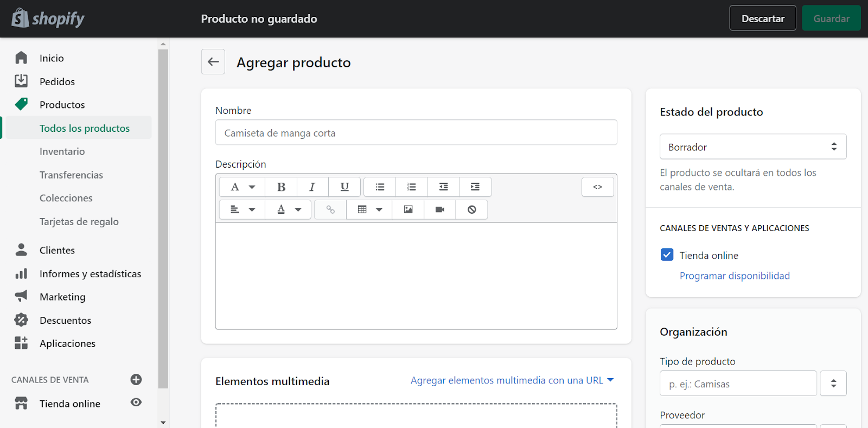The image size is (868, 428).
Task: Click the Marketing megaphone icon
Action: (x=21, y=296)
